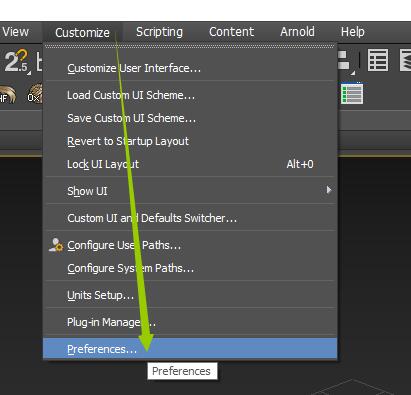
Task: Open the Customize menu
Action: (x=82, y=32)
